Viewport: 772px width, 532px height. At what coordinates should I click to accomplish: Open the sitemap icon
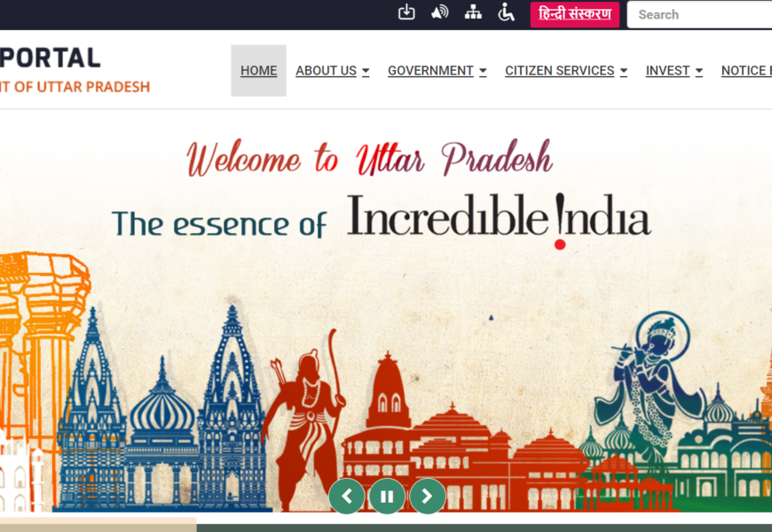click(x=473, y=12)
